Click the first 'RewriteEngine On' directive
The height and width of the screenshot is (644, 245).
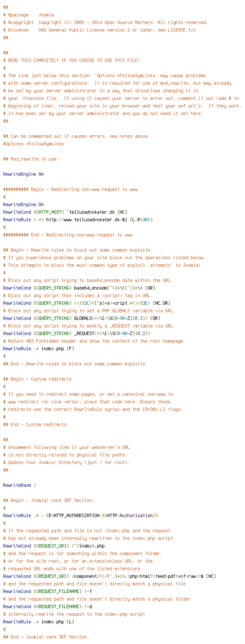[23, 174]
